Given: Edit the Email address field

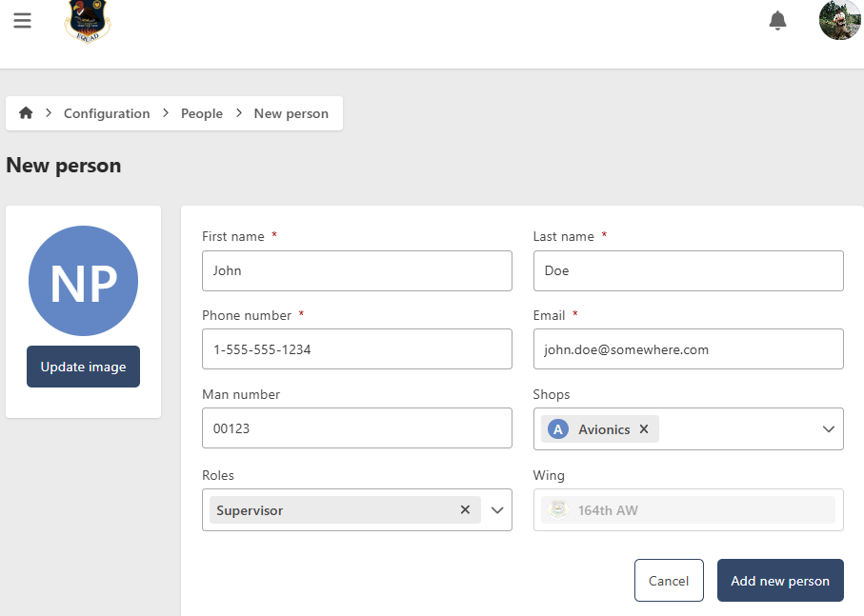Looking at the screenshot, I should coord(688,349).
